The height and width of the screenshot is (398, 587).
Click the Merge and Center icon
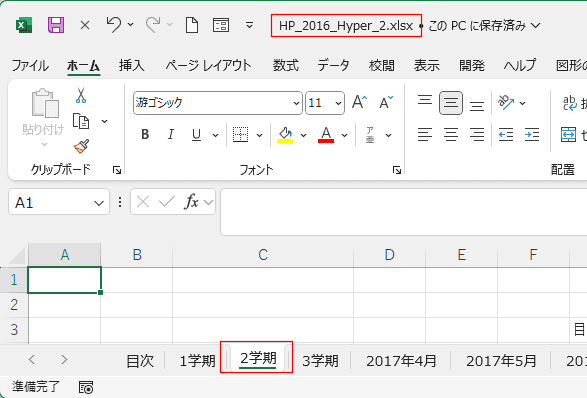pyautogui.click(x=568, y=134)
